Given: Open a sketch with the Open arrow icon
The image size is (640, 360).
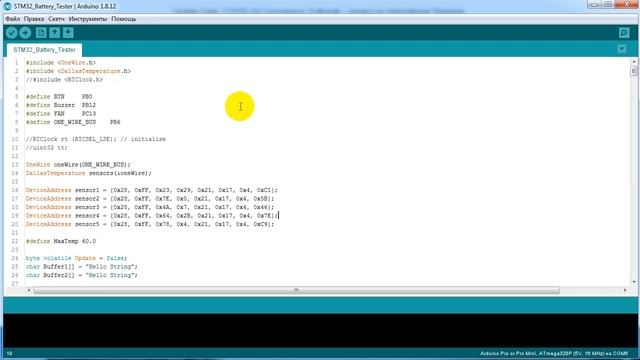Looking at the screenshot, I should click(x=54, y=33).
